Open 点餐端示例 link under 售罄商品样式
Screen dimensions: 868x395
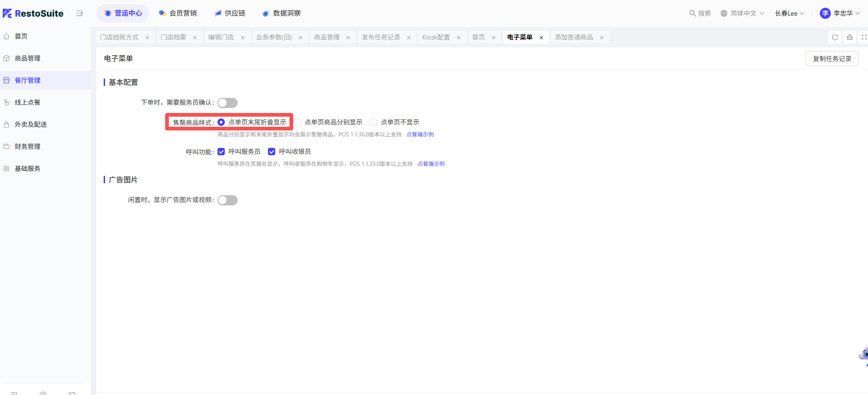(x=420, y=135)
